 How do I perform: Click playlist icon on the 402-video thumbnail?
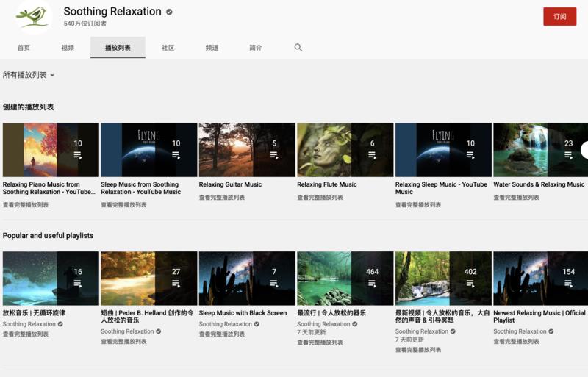[470, 284]
